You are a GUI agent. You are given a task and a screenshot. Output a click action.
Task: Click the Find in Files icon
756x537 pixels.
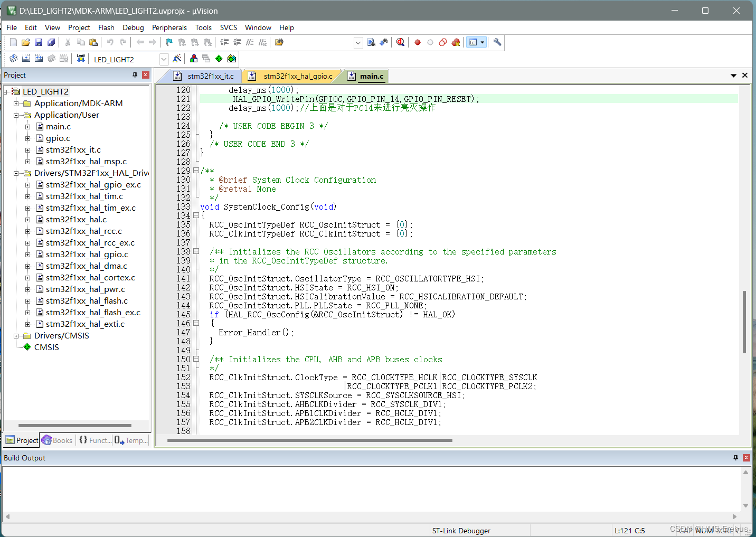tap(279, 42)
